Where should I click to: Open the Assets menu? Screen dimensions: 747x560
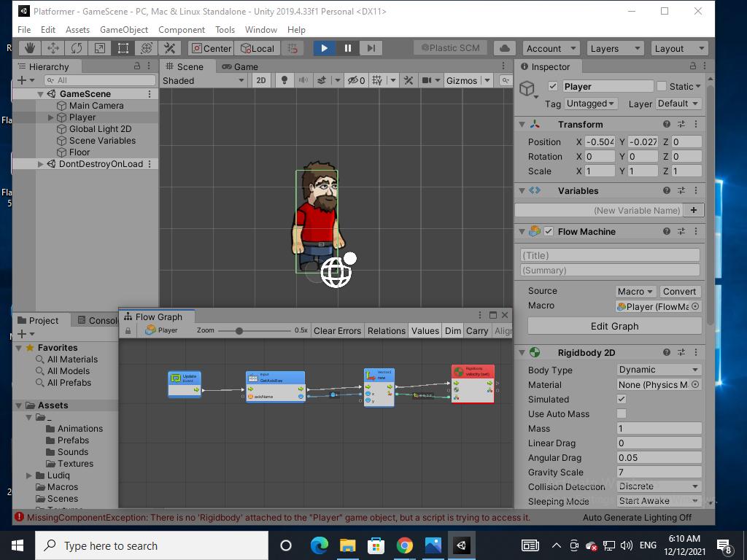pos(77,29)
